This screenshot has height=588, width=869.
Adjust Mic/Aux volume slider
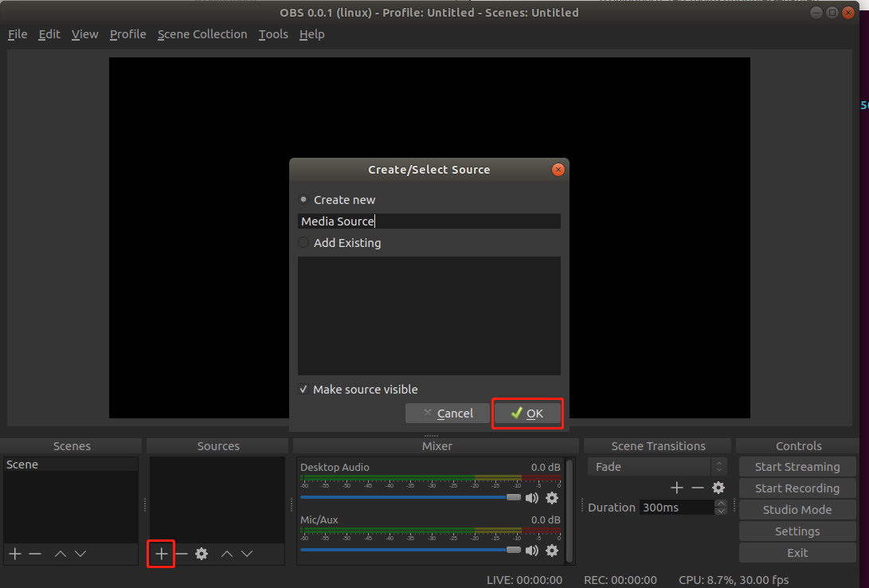(x=411, y=550)
